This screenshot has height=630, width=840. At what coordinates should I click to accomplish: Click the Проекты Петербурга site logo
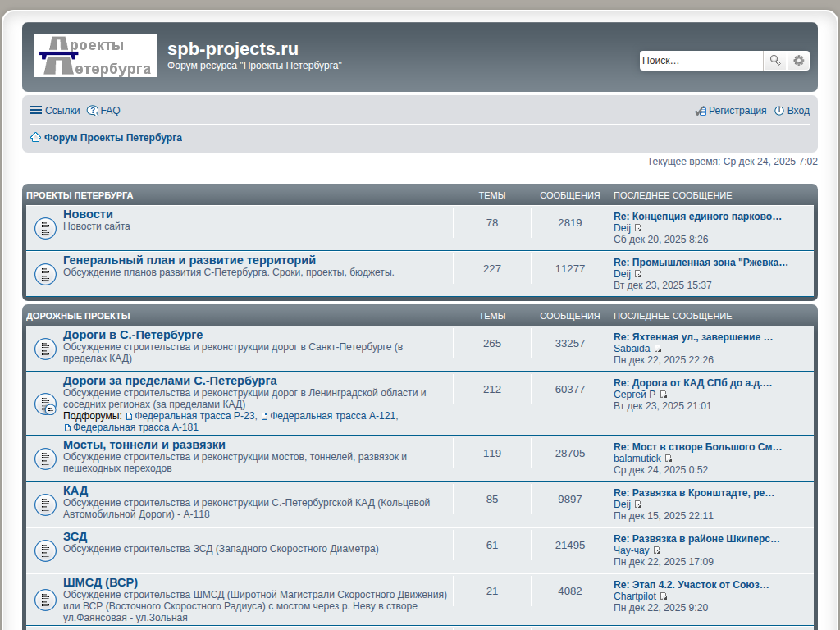[95, 56]
